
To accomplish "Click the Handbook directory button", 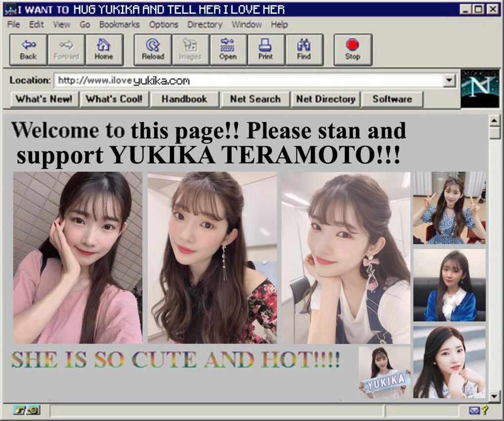I will tap(184, 99).
